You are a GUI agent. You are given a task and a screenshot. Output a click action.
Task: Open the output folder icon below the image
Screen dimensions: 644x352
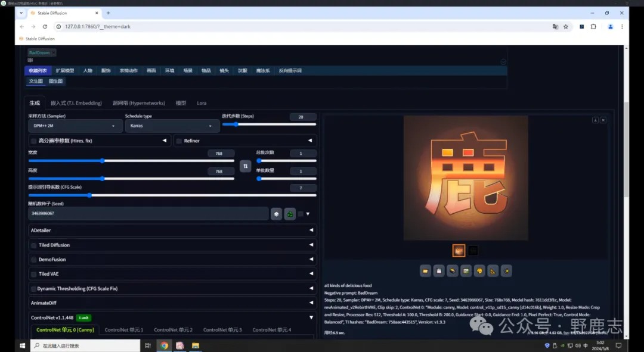click(x=425, y=271)
